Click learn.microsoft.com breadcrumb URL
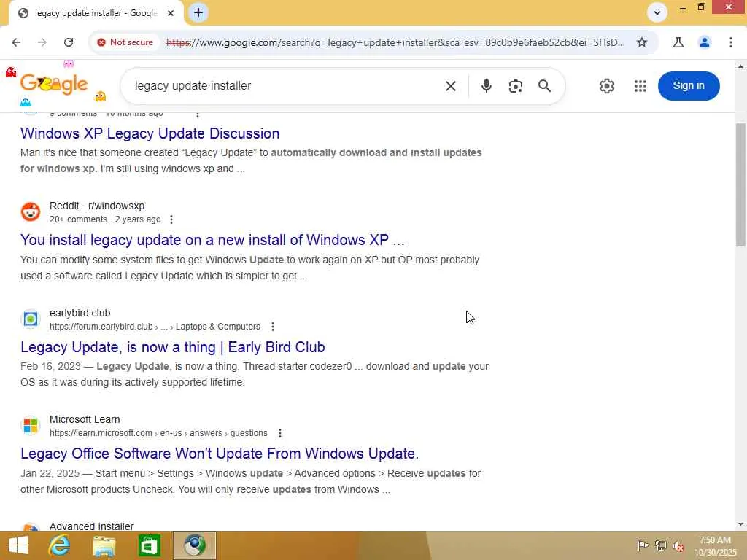This screenshot has height=560, width=747. pos(158,433)
